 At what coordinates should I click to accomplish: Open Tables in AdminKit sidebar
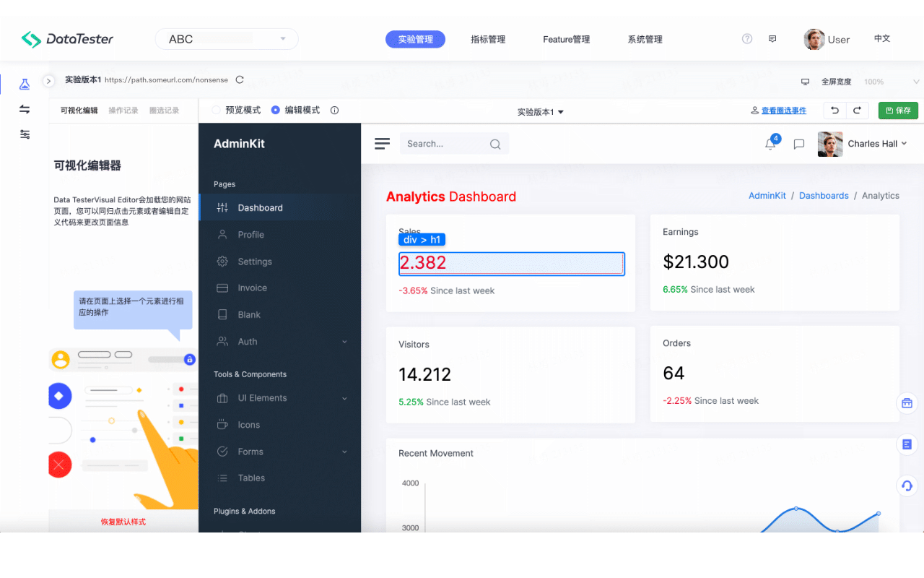point(280,478)
